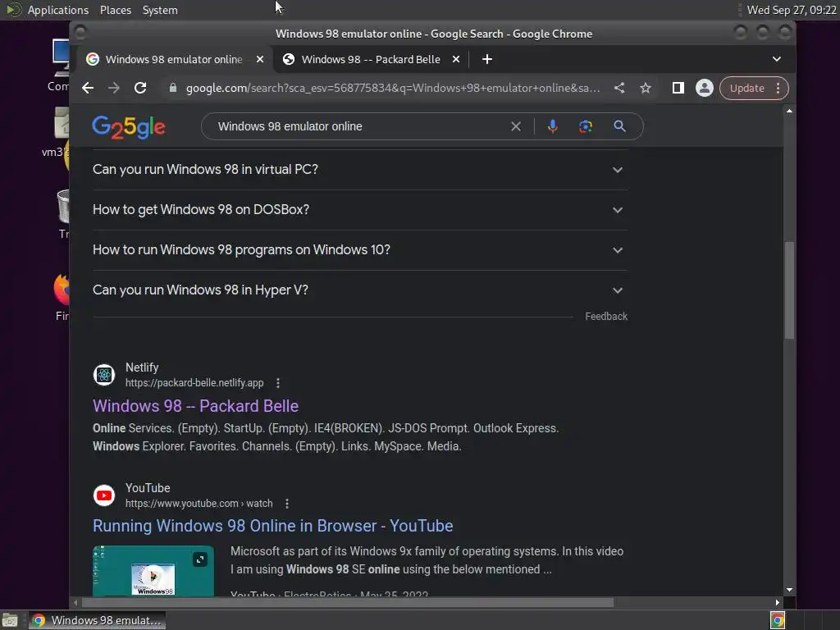Open 'Running Windows 98 Online in Browser - YouTube'
Viewport: 840px width, 630px height.
click(x=272, y=526)
